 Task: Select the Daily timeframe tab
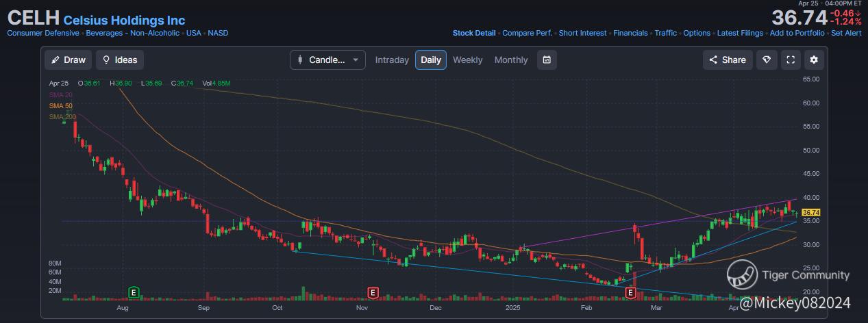431,60
